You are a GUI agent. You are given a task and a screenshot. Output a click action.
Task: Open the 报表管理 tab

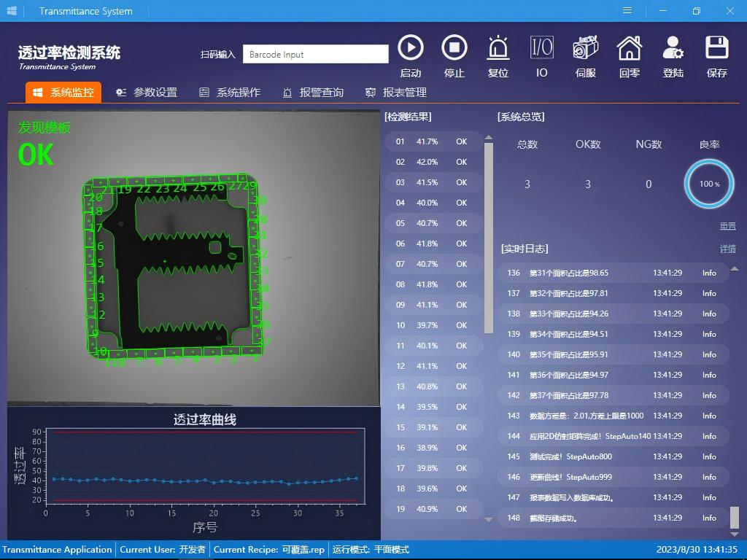[x=396, y=93]
